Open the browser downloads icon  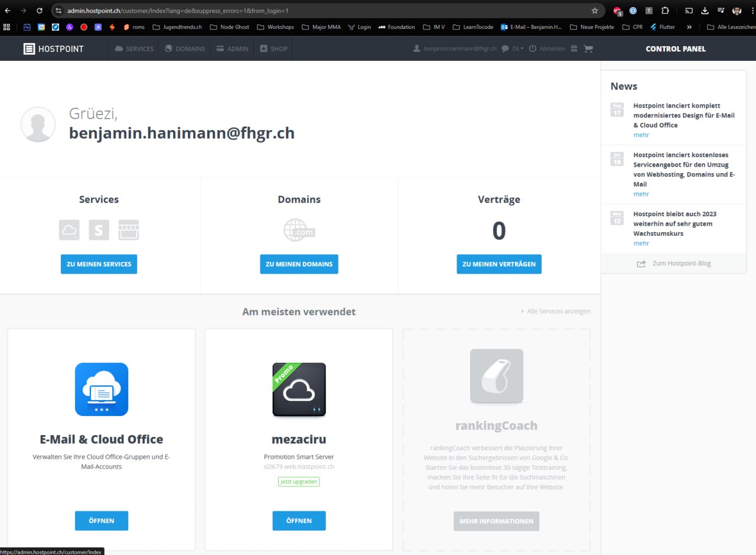pyautogui.click(x=705, y=11)
